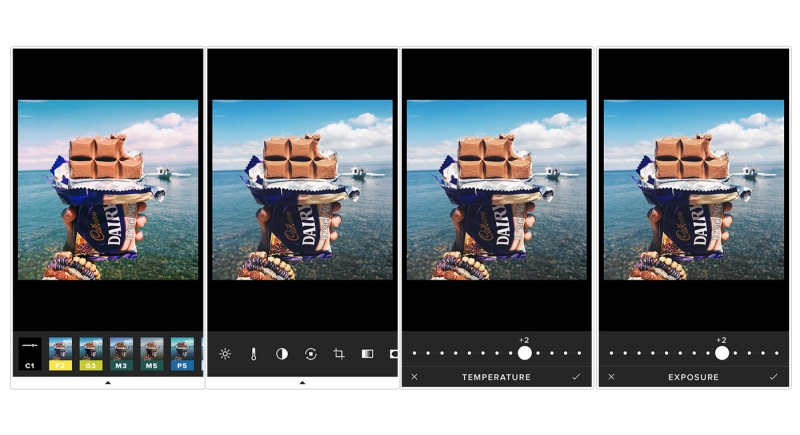Confirm the Temperature change with checkmark
Screen dimensions: 800x435
pyautogui.click(x=576, y=377)
